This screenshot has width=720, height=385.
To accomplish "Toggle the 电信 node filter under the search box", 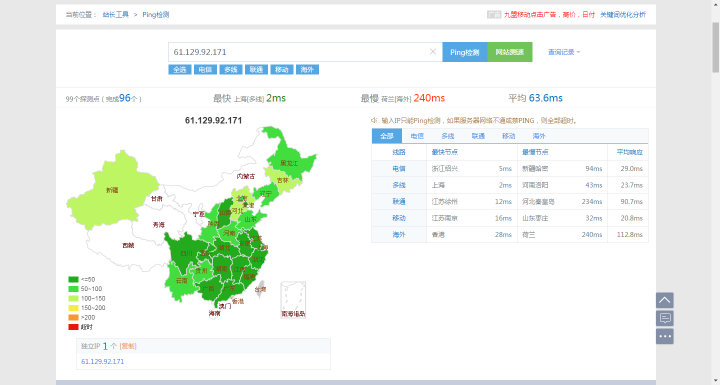I will (205, 69).
